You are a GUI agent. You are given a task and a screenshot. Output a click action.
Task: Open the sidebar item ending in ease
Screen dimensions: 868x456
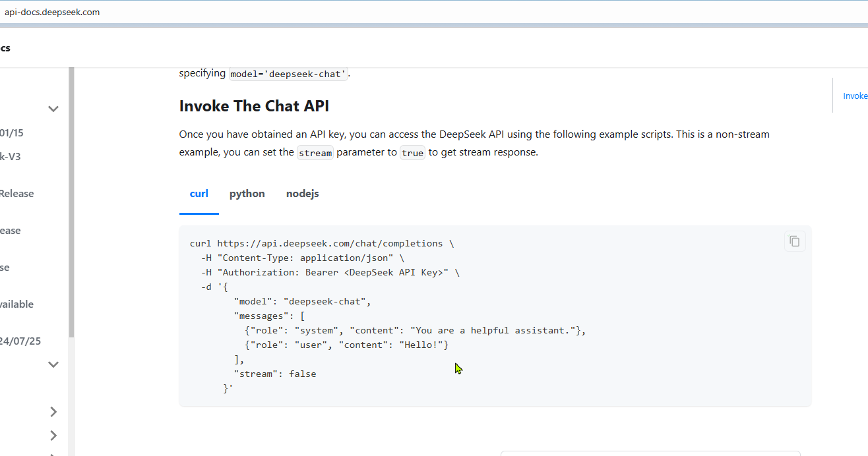pos(11,231)
